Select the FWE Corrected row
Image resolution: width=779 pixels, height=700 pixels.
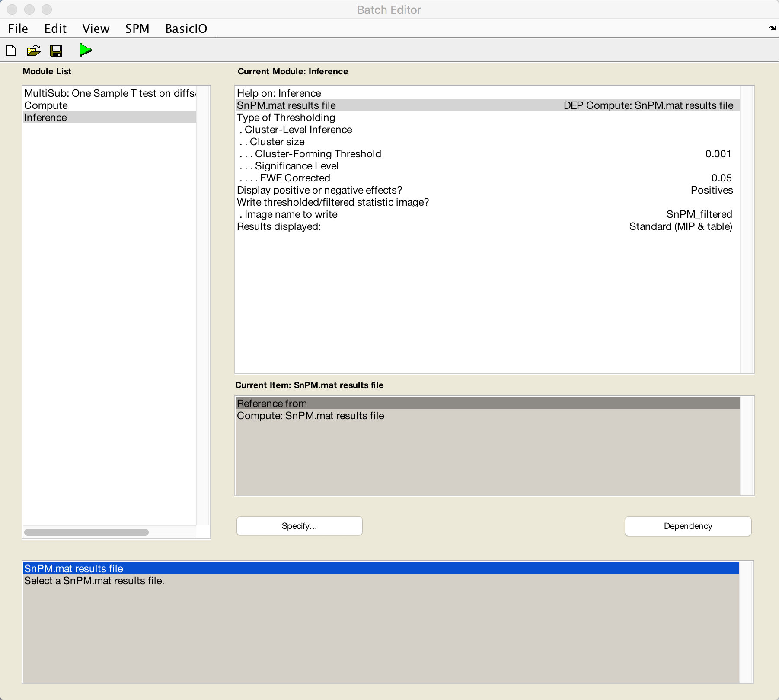click(x=488, y=178)
